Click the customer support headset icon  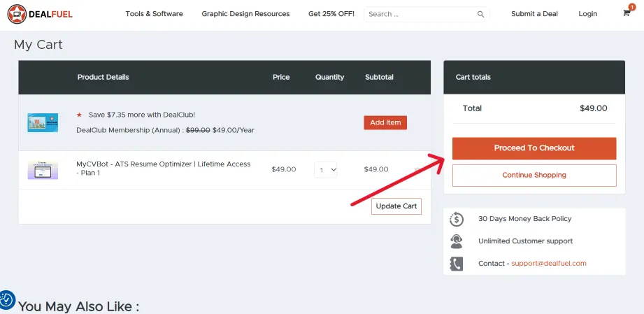[x=457, y=241]
